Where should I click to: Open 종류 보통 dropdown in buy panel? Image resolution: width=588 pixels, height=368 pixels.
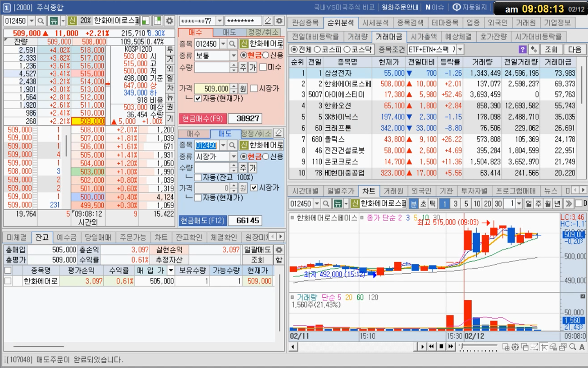point(234,56)
